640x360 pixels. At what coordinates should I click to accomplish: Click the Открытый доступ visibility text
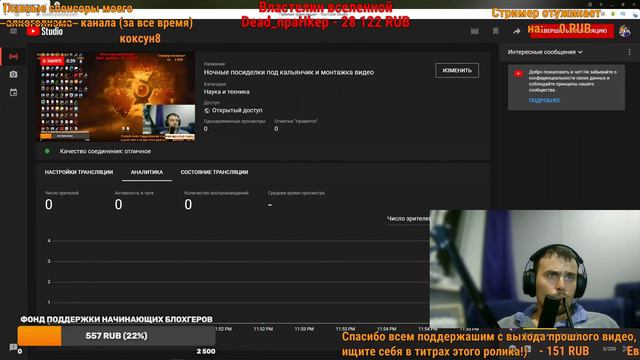coord(237,111)
